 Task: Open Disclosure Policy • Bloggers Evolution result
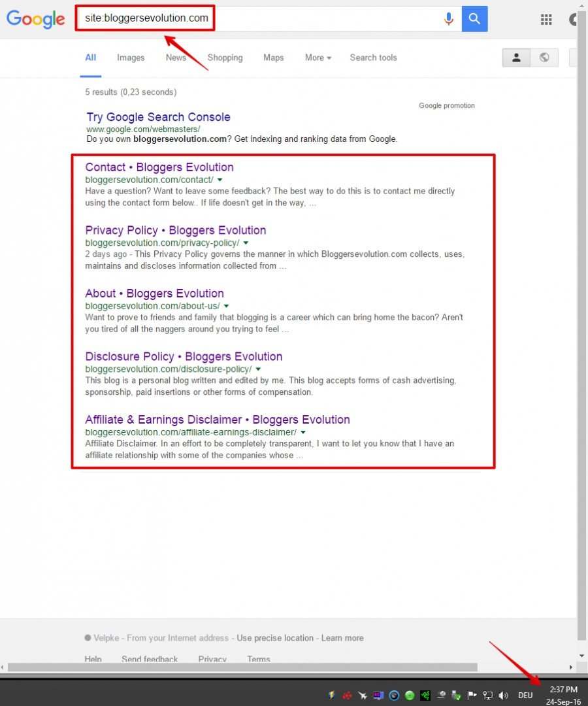(x=184, y=356)
